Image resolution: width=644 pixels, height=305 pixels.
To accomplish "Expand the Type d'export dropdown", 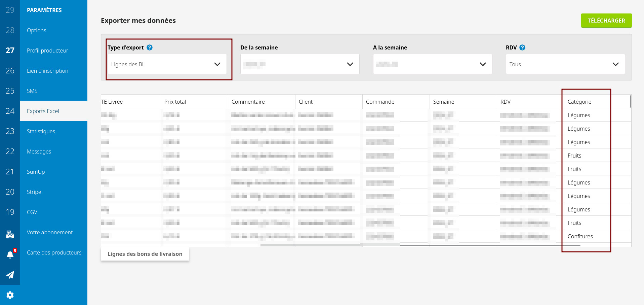I will coord(167,64).
